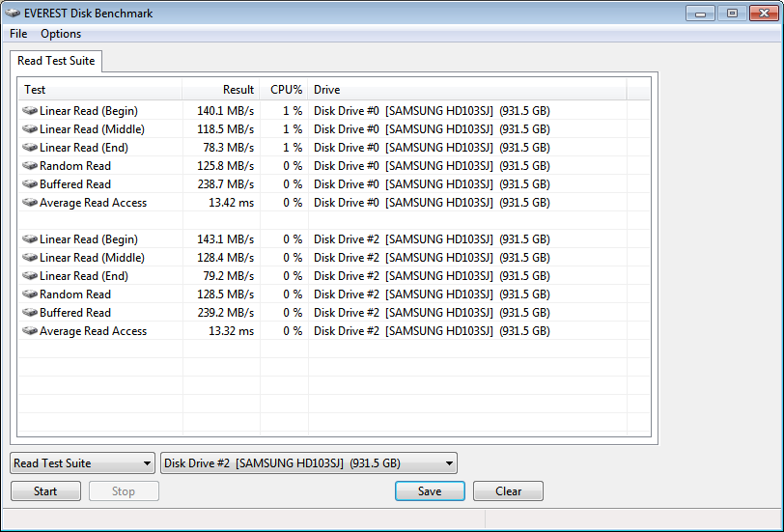Sort by the Test column header
Image resolution: width=784 pixels, height=532 pixels.
click(100, 90)
